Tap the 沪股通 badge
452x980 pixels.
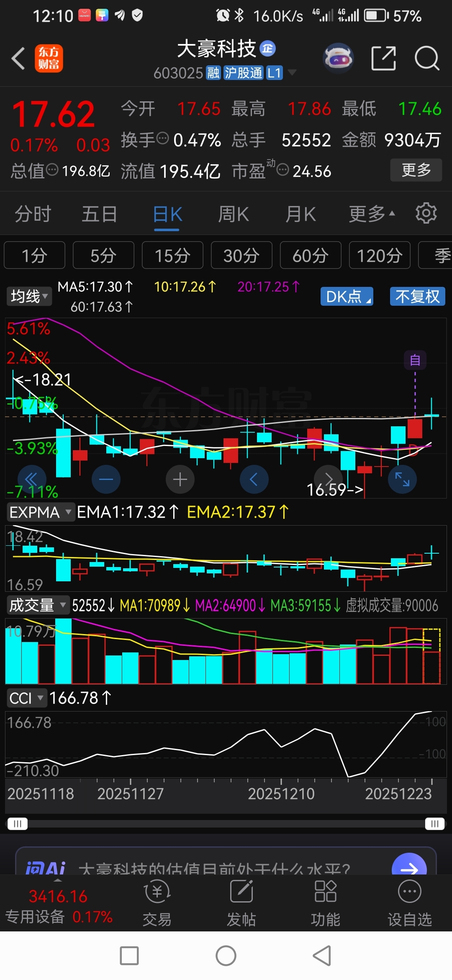pyautogui.click(x=243, y=73)
